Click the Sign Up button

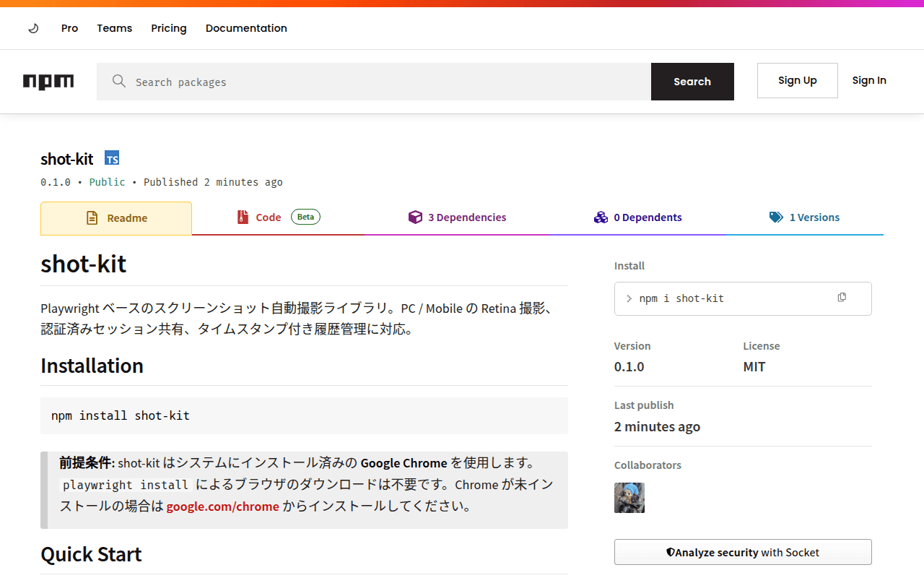(x=798, y=80)
